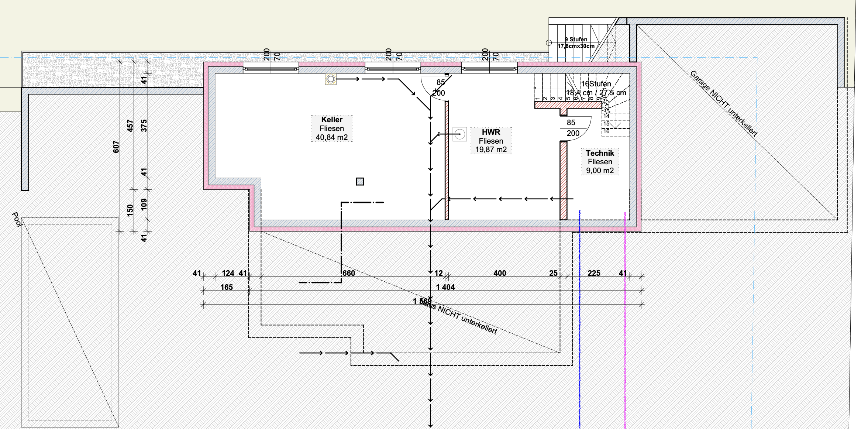The width and height of the screenshot is (868, 429).
Task: Click the '660' horizontal dimension
Action: click(349, 273)
